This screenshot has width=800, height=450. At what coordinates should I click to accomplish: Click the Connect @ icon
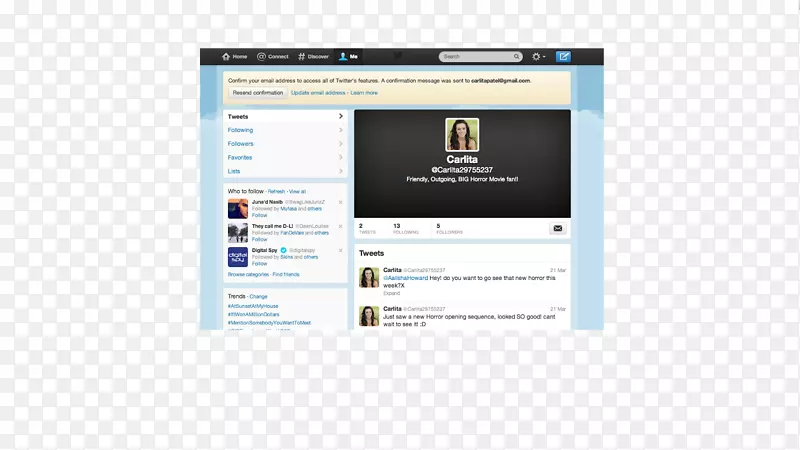pos(261,57)
